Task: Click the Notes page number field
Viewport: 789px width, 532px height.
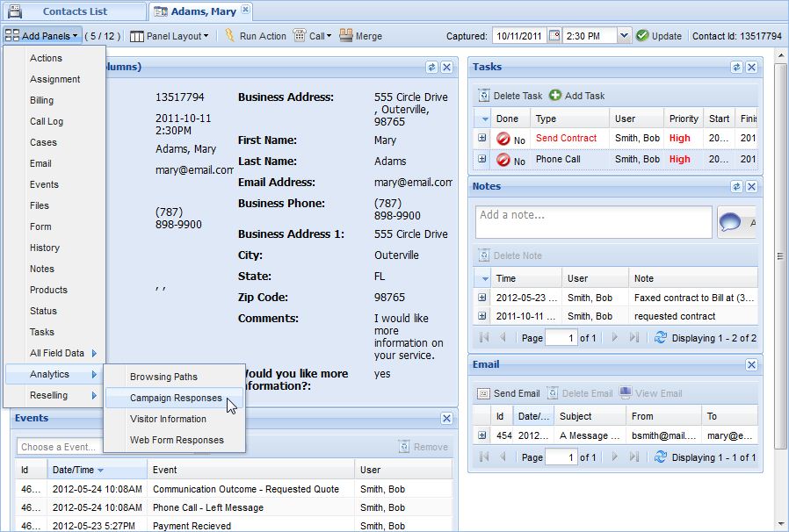Action: pos(561,338)
